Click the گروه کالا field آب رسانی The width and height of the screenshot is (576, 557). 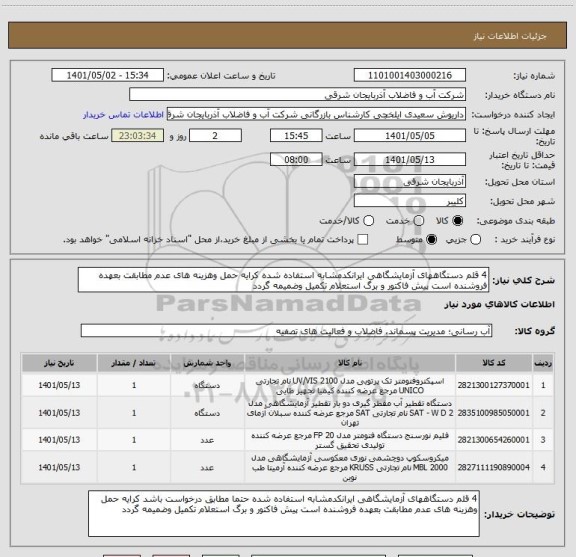pos(286,331)
